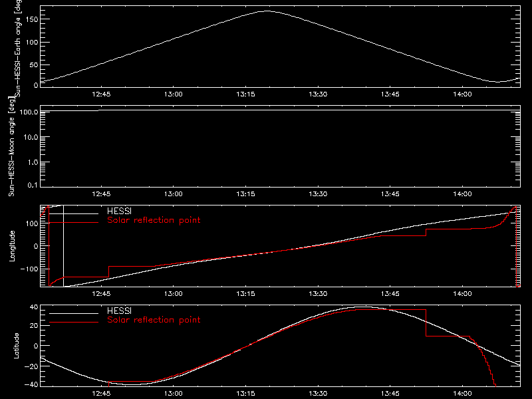
Task: Click HESSI legend label in Longitude plot
Action: (x=120, y=211)
